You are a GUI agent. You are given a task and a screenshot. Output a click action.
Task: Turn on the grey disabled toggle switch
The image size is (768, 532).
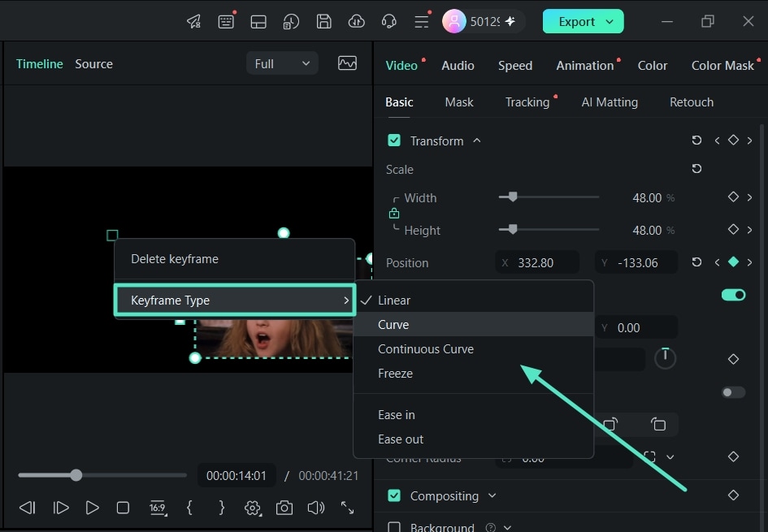(x=733, y=392)
